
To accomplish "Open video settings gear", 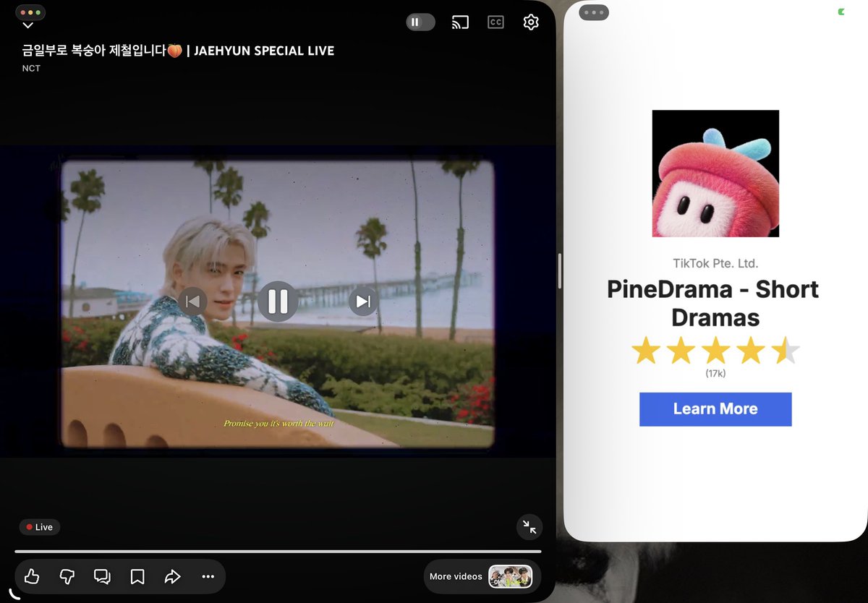I will pos(531,22).
